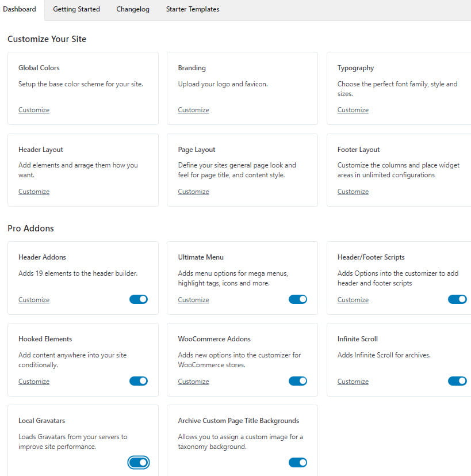This screenshot has height=476, width=471.
Task: Open Customize link for Branding
Action: pyautogui.click(x=193, y=110)
